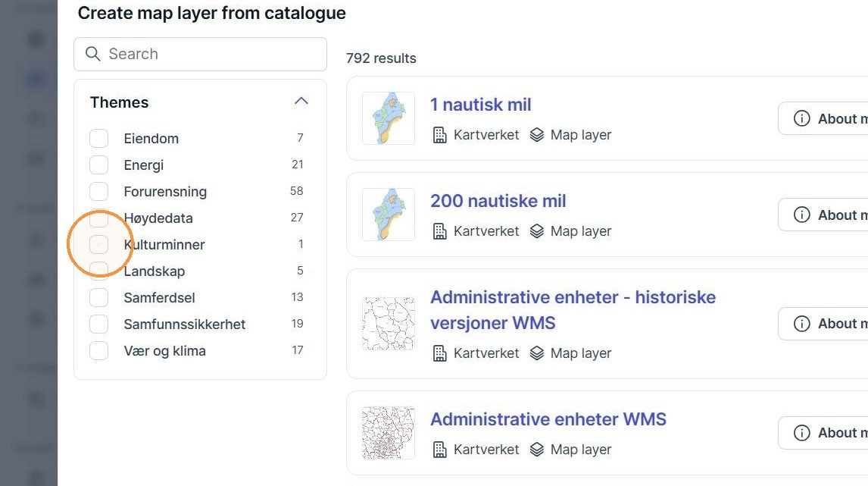Click the About button for 1 nautisk mil
This screenshot has width=868, height=486.
pos(823,118)
